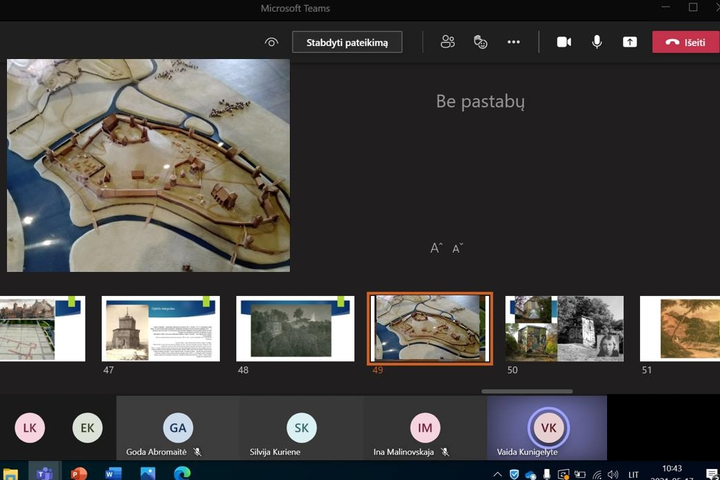
Task: Open more actions ellipsis menu
Action: pyautogui.click(x=513, y=42)
